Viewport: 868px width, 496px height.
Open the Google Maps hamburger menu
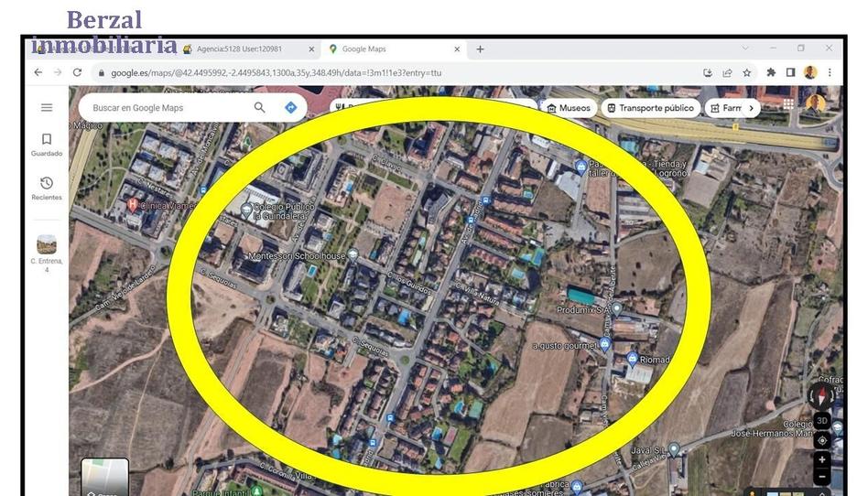point(47,108)
